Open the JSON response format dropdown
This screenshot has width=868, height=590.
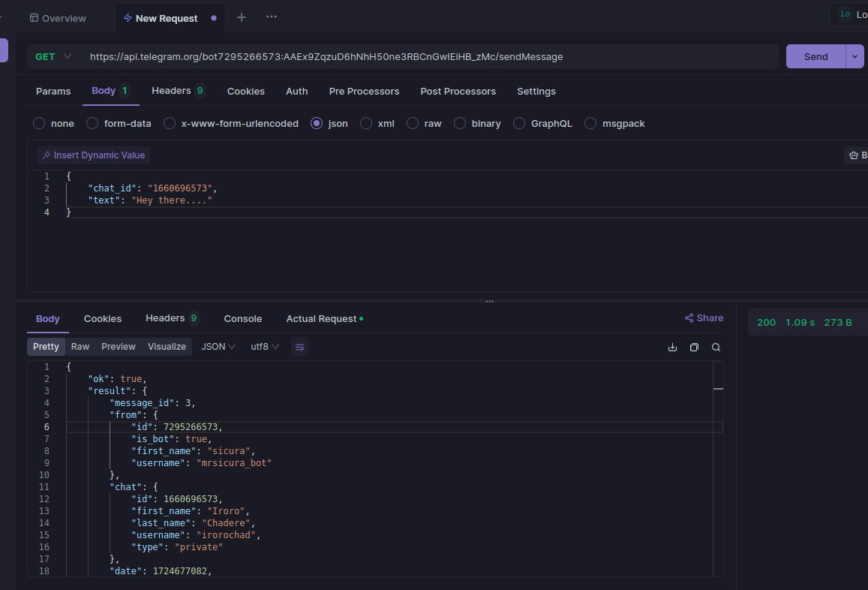[218, 347]
